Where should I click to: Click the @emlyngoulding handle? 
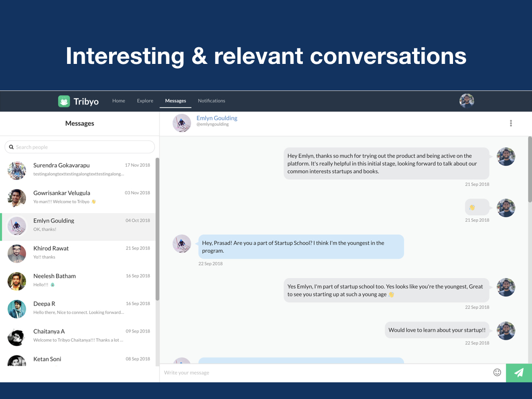(x=212, y=124)
